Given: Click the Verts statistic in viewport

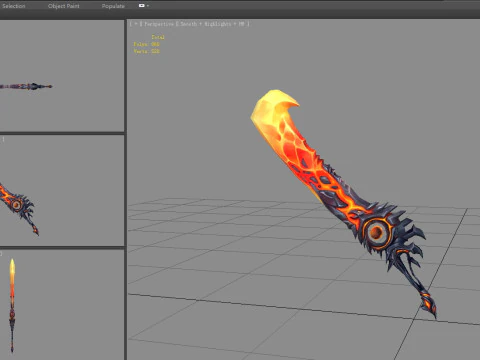Looking at the screenshot, I should tap(146, 51).
